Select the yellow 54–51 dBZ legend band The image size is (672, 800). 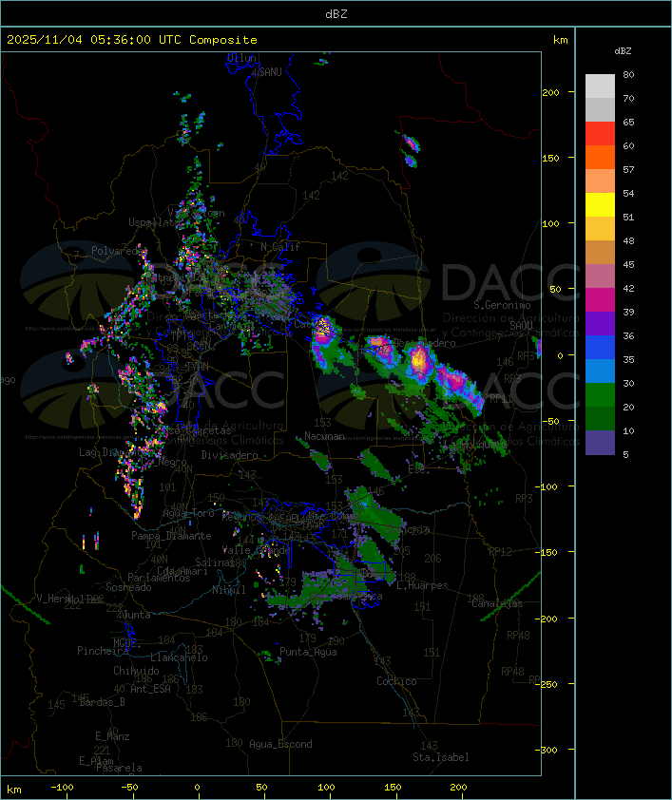[600, 205]
